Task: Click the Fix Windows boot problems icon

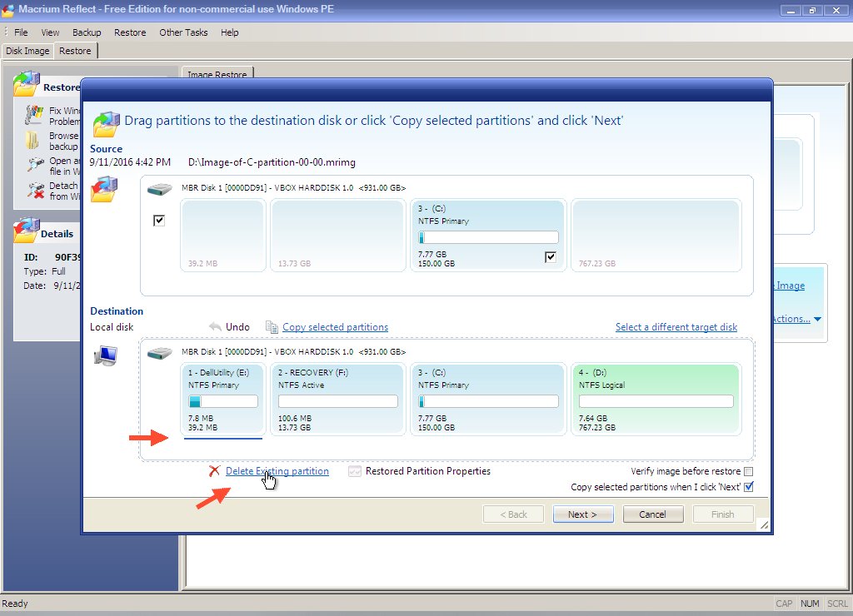Action: [34, 114]
